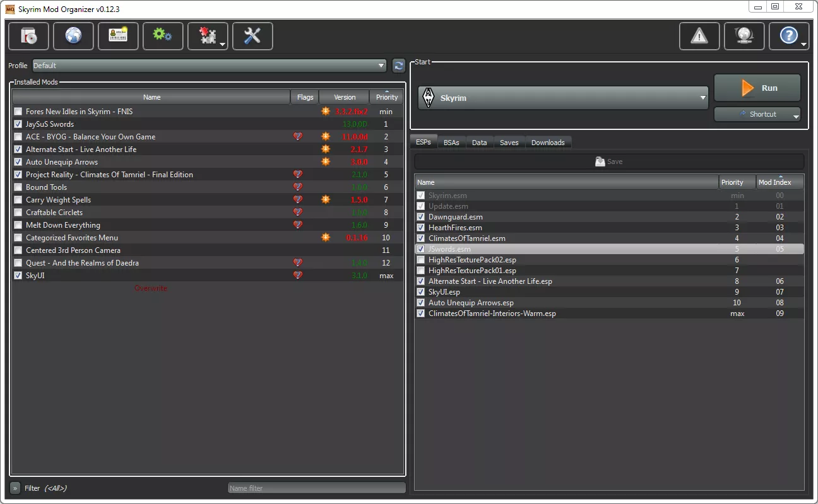Screen dimensions: 818x504
Task: Click the flag icon for Craftable Circlets
Action: tap(298, 212)
